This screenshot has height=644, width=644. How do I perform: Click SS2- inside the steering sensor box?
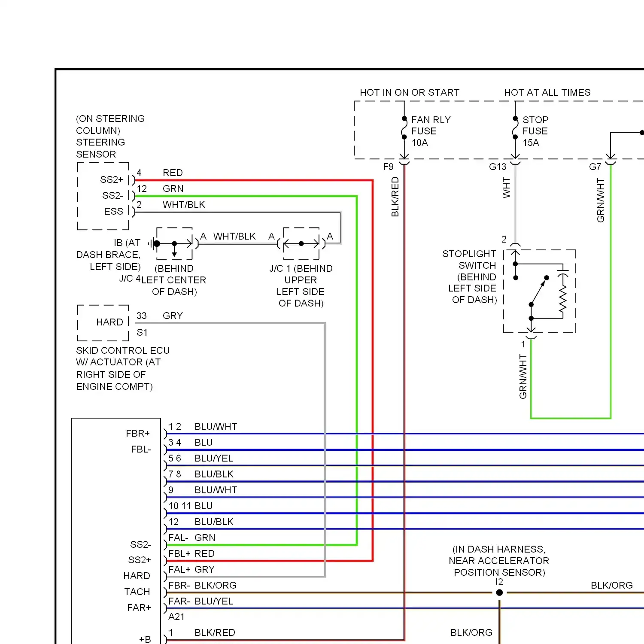pos(112,195)
